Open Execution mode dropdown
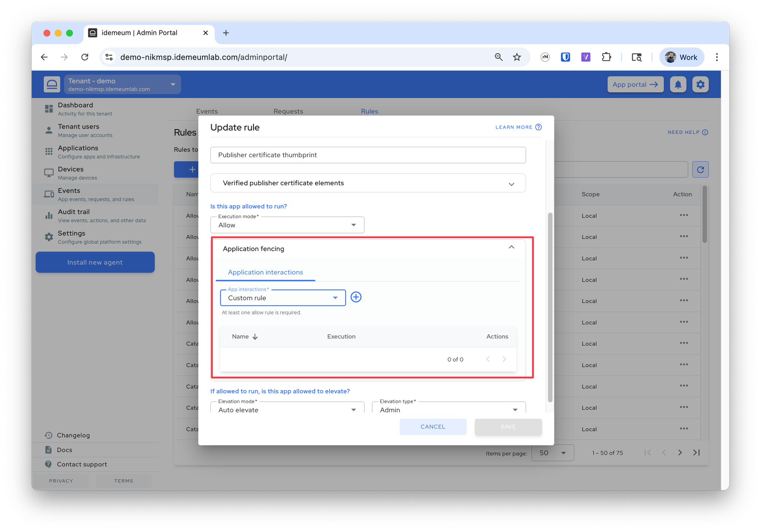Viewport: 761px width, 532px height. [x=287, y=225]
